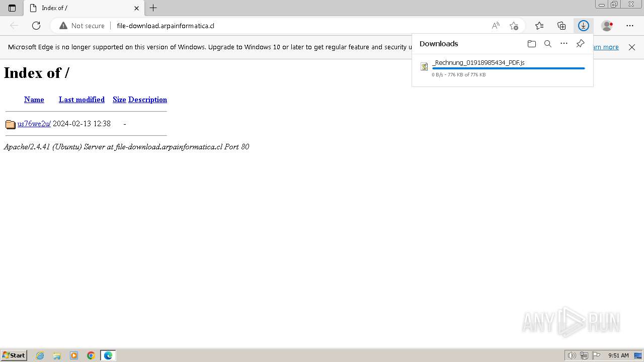This screenshot has width=644, height=362.
Task: Click the 2024-02-13 12:38 date text
Action: (x=82, y=124)
